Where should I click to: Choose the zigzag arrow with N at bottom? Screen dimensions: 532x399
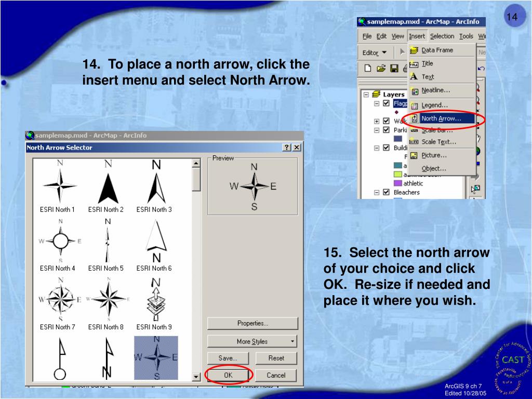coord(108,358)
